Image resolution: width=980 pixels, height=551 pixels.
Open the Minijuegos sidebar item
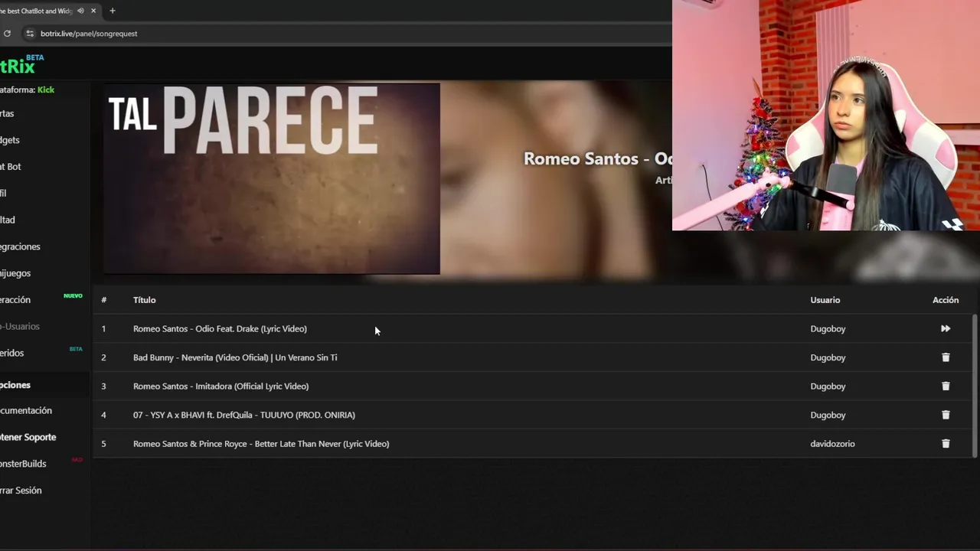pyautogui.click(x=15, y=273)
